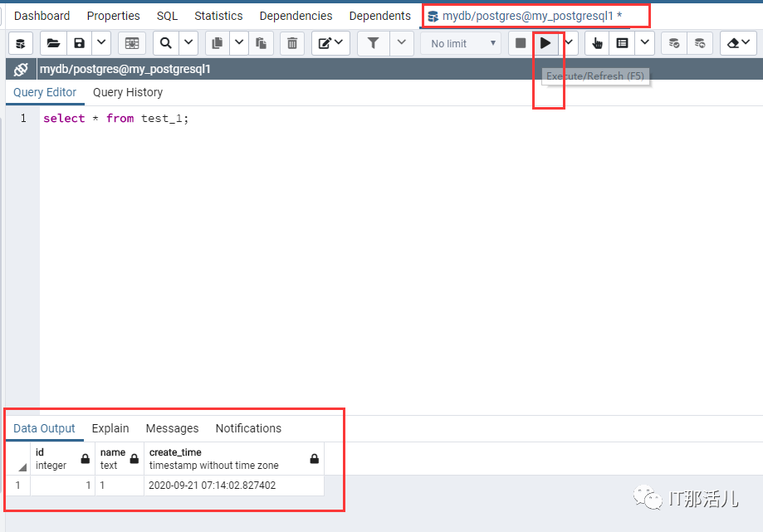Run query with Execute/Refresh play button
763x532 pixels.
pos(545,43)
